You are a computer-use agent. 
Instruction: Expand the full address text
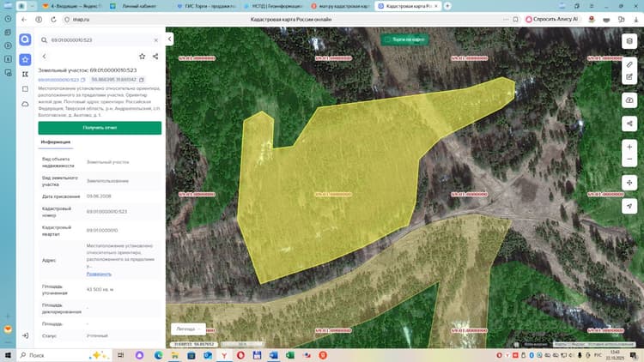click(99, 274)
